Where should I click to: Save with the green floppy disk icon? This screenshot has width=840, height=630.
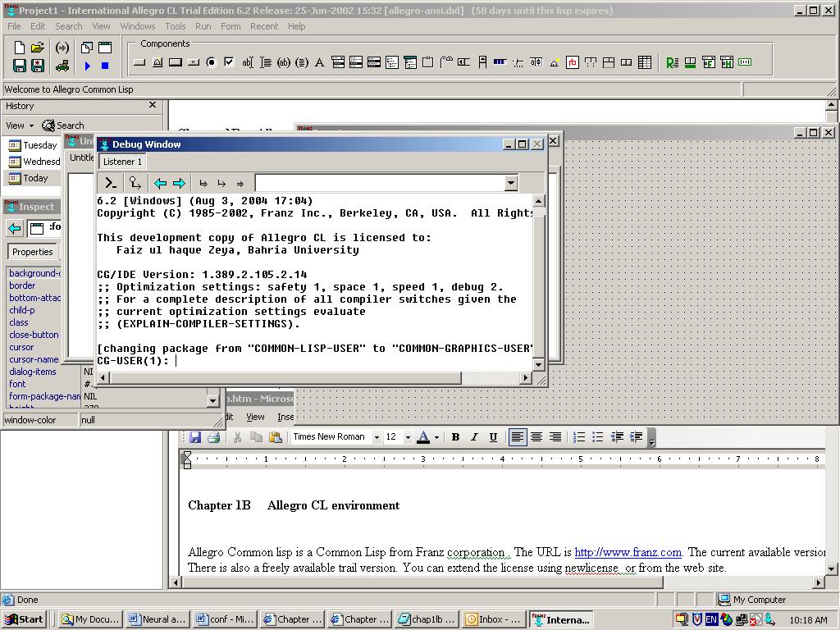(20, 66)
